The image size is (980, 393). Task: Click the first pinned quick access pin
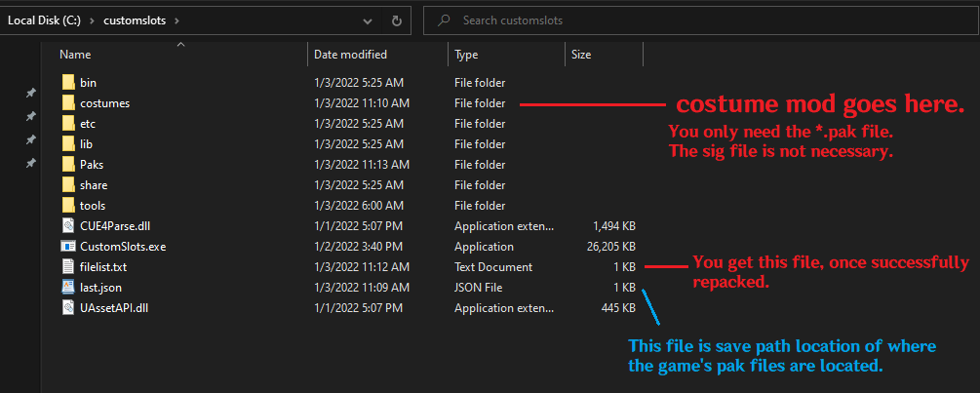coord(30,93)
